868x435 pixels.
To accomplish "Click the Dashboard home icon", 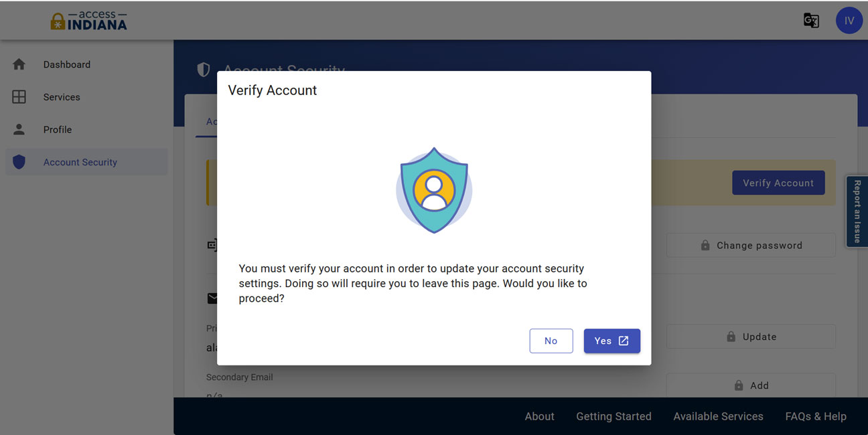I will pyautogui.click(x=19, y=64).
